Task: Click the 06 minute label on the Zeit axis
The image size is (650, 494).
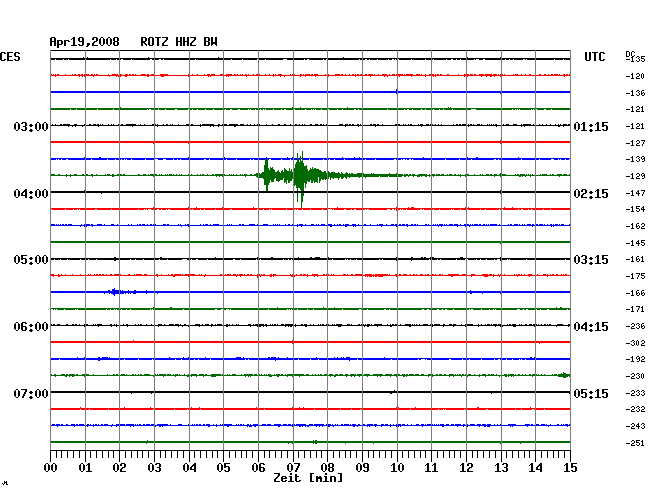Action: (x=258, y=468)
